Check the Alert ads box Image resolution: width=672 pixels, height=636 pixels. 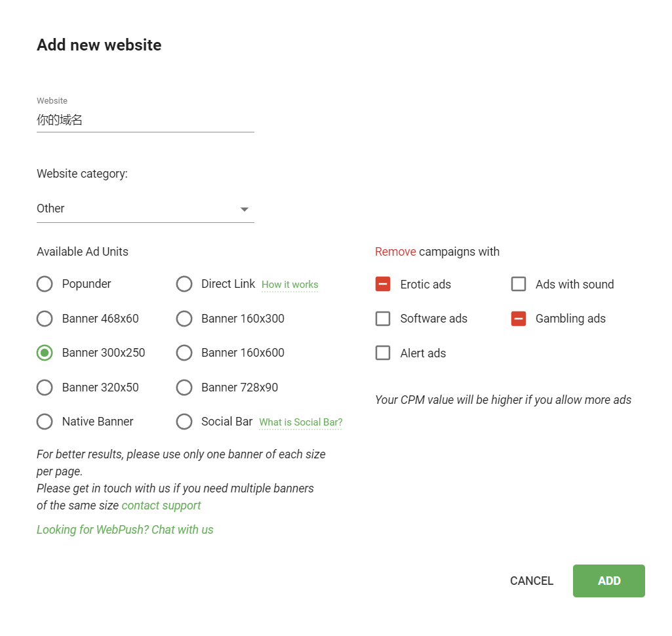[x=383, y=353]
